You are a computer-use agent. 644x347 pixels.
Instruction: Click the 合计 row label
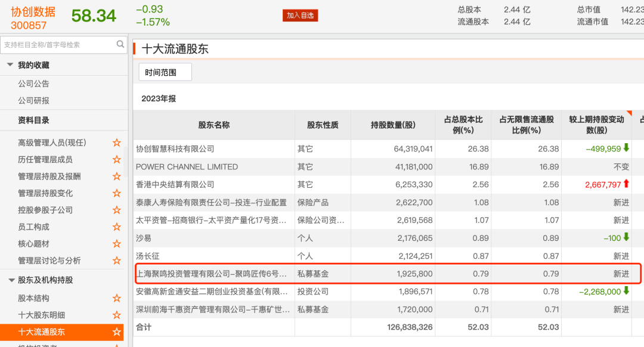pos(144,327)
